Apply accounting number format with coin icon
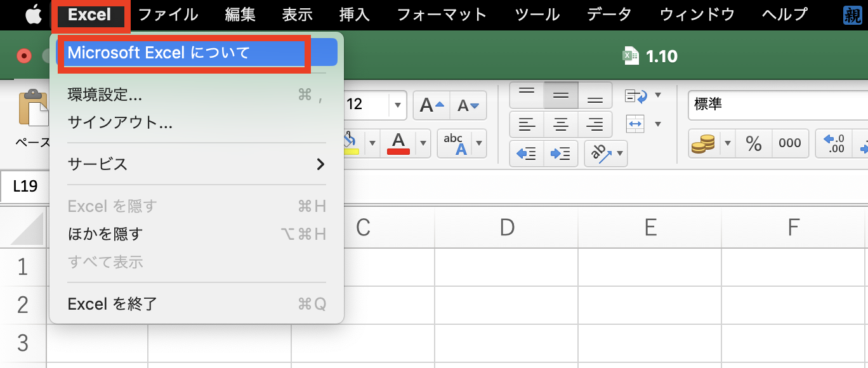Viewport: 868px width, 368px height. [x=704, y=143]
